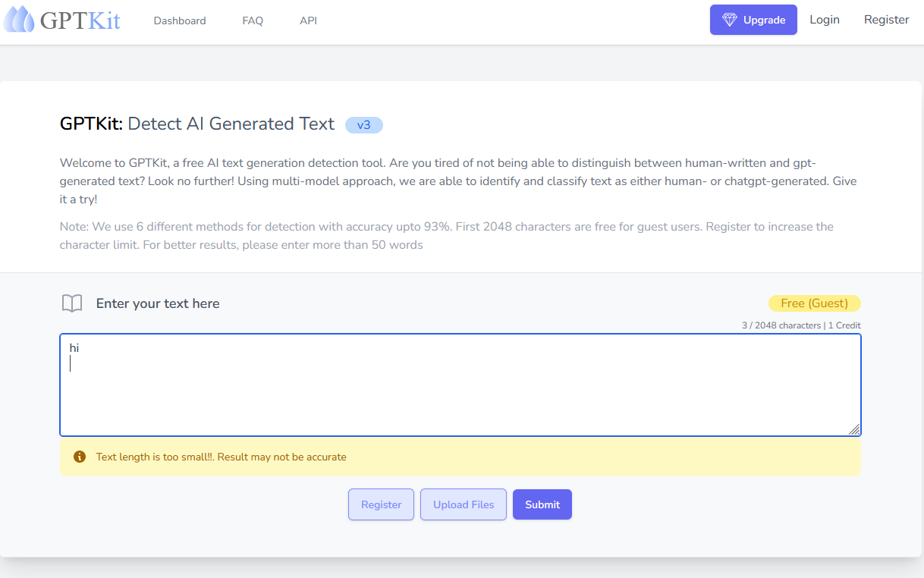This screenshot has width=924, height=578.
Task: Select the diamond icon on Upgrade button
Action: tap(729, 20)
